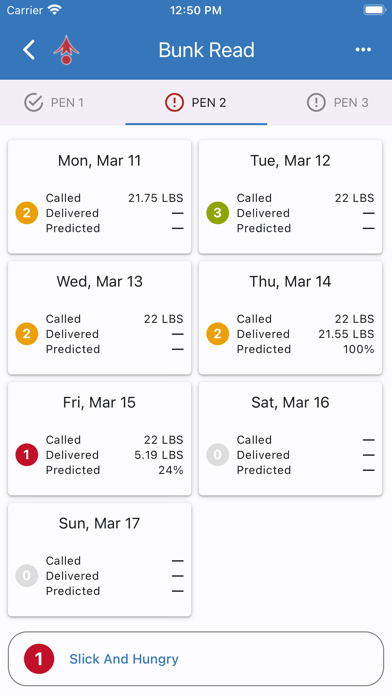This screenshot has width=392, height=696.
Task: Open the Wed, Mar 13 card
Action: point(99,318)
